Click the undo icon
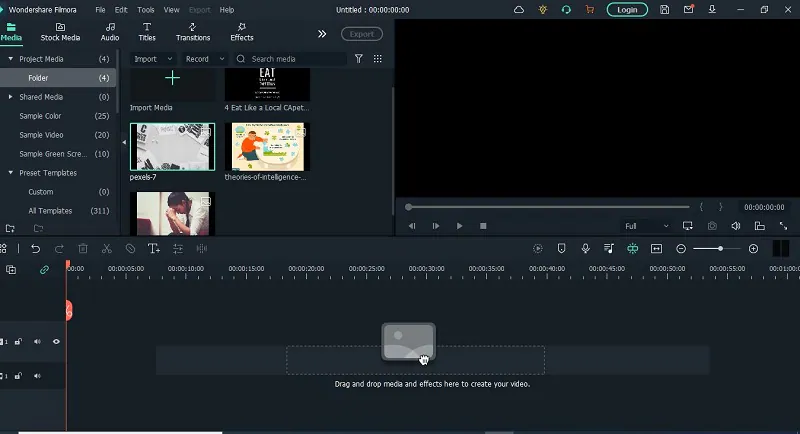Viewport: 800px width, 434px height. pos(35,249)
